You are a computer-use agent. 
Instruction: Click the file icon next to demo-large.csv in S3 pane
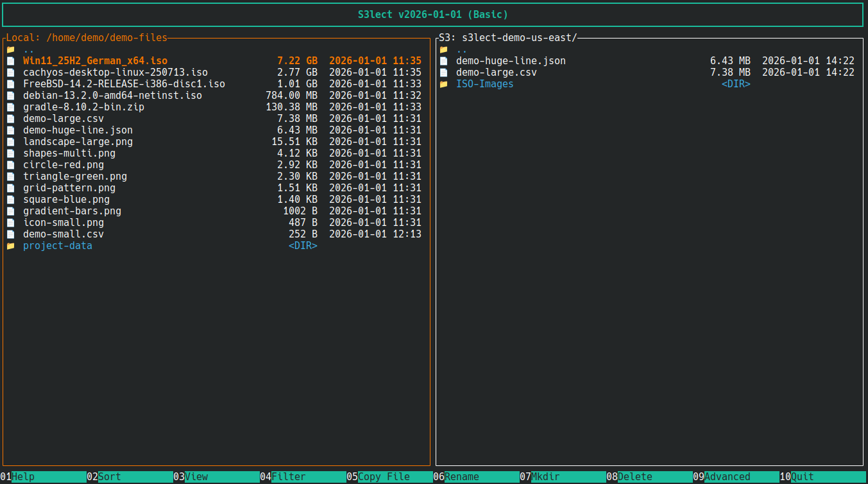(443, 72)
